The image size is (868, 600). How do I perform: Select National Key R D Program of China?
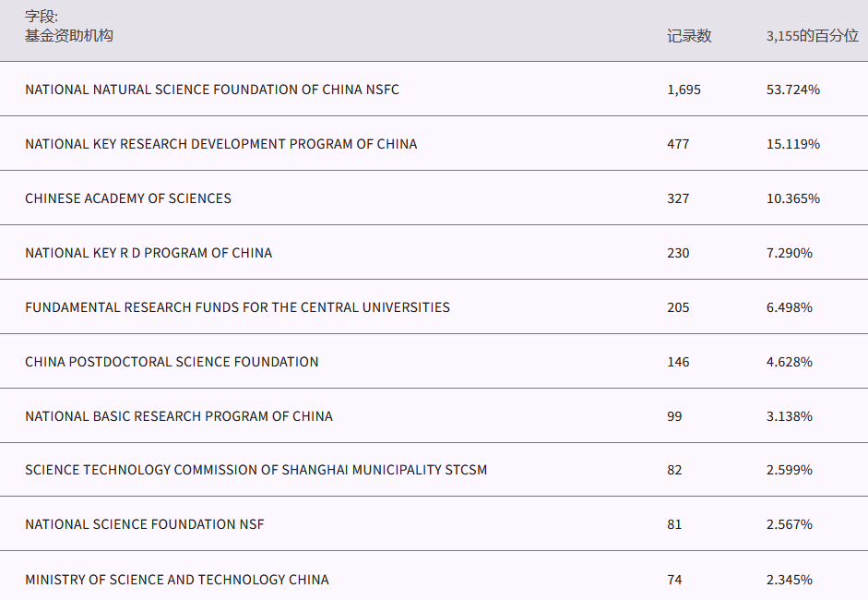coord(149,253)
